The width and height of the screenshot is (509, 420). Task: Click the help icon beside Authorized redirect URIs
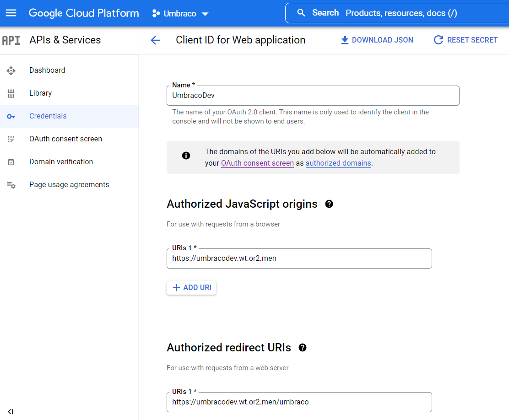[302, 348]
